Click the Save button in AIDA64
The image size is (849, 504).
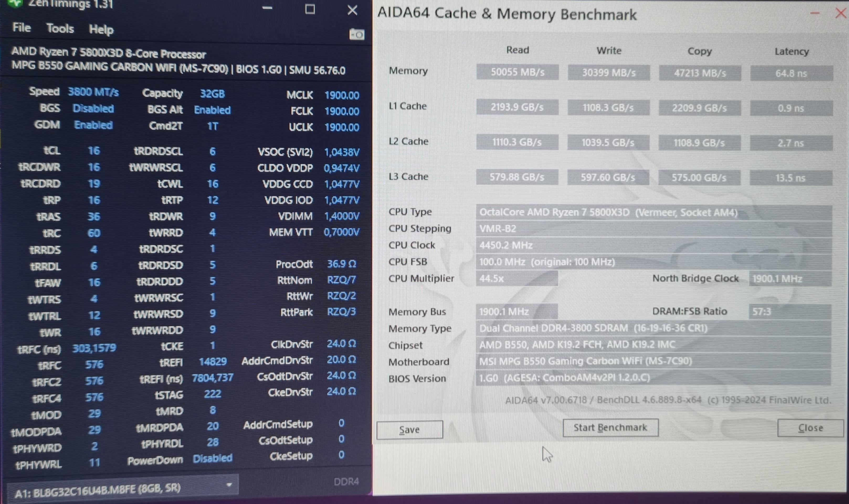410,430
